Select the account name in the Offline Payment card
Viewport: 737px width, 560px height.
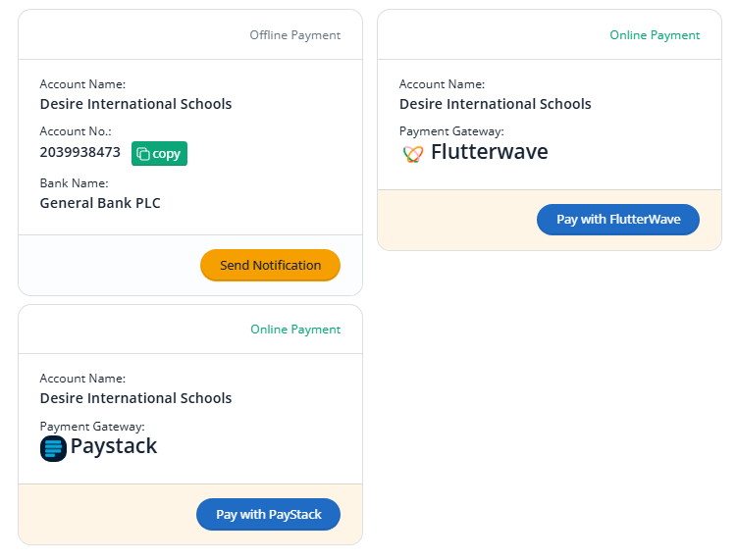(135, 104)
